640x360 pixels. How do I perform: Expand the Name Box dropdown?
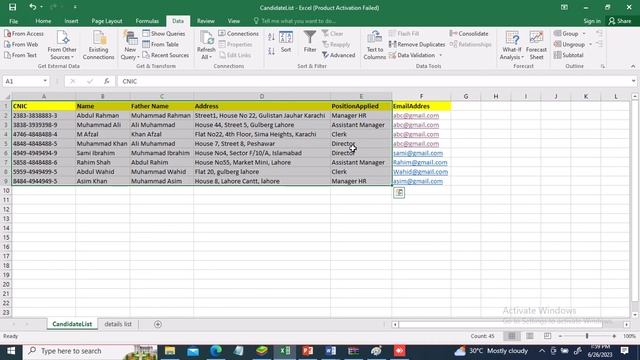45,81
